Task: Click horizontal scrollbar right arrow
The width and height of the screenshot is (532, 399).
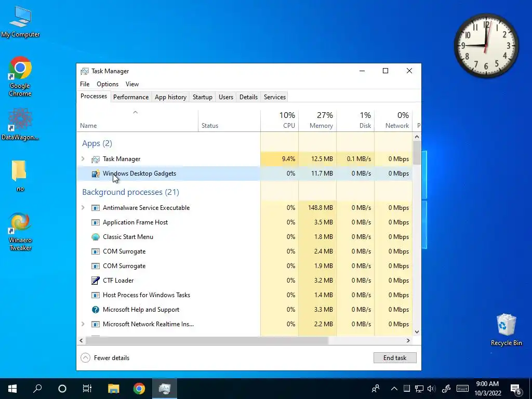Action: pos(408,340)
